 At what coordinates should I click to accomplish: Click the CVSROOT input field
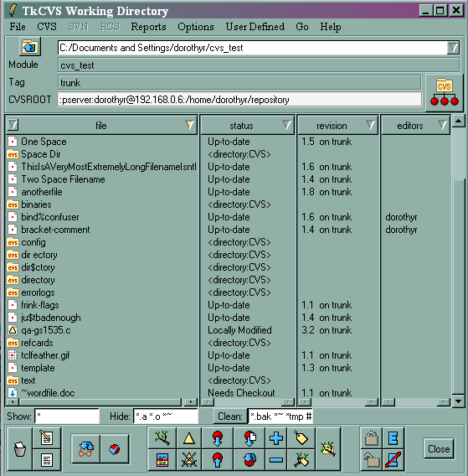click(x=239, y=100)
